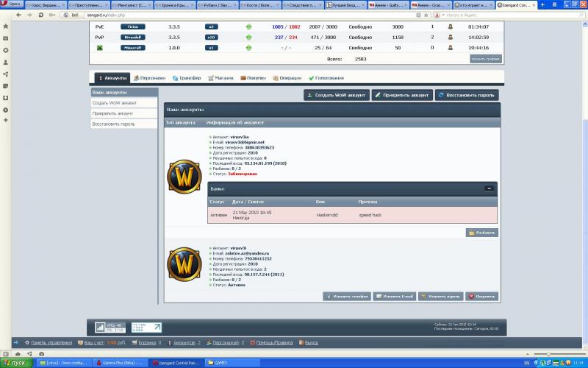588x368 pixels.
Task: Click the plus icon in Opera sidebar
Action: (x=6, y=120)
